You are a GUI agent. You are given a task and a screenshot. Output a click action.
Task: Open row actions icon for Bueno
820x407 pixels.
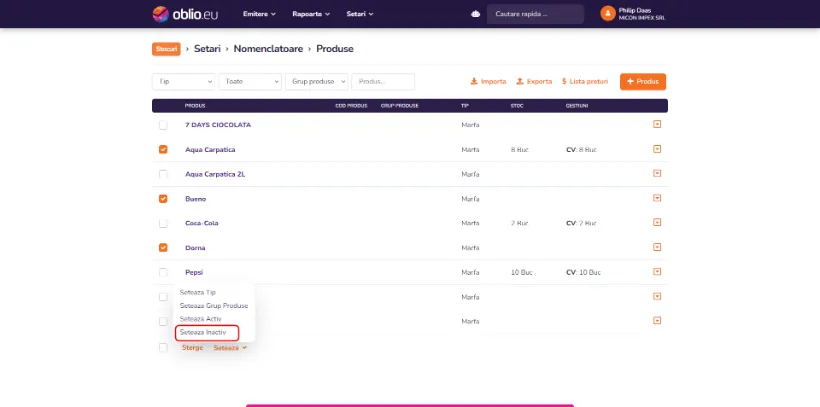coord(657,198)
